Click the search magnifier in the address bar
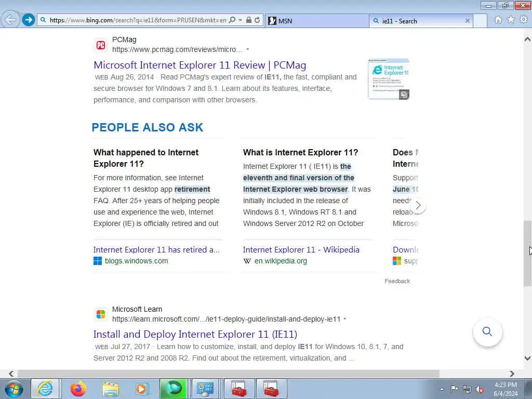 pyautogui.click(x=232, y=20)
